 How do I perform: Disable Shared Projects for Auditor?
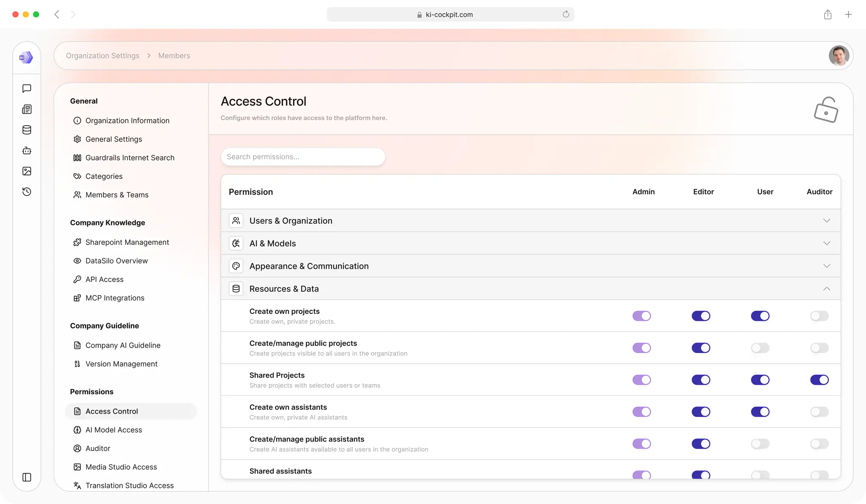(x=819, y=380)
